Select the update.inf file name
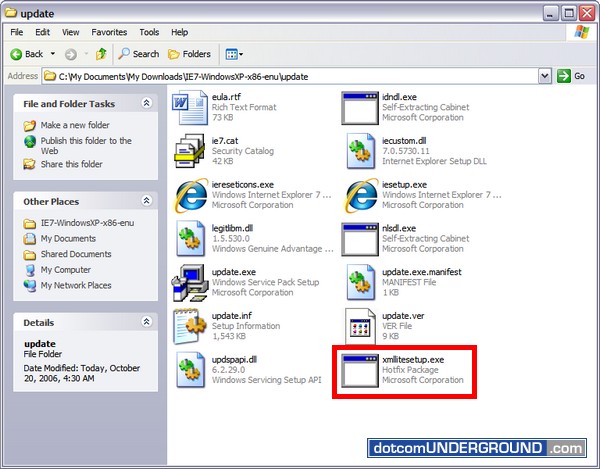Image resolution: width=600 pixels, height=469 pixels. pyautogui.click(x=232, y=316)
